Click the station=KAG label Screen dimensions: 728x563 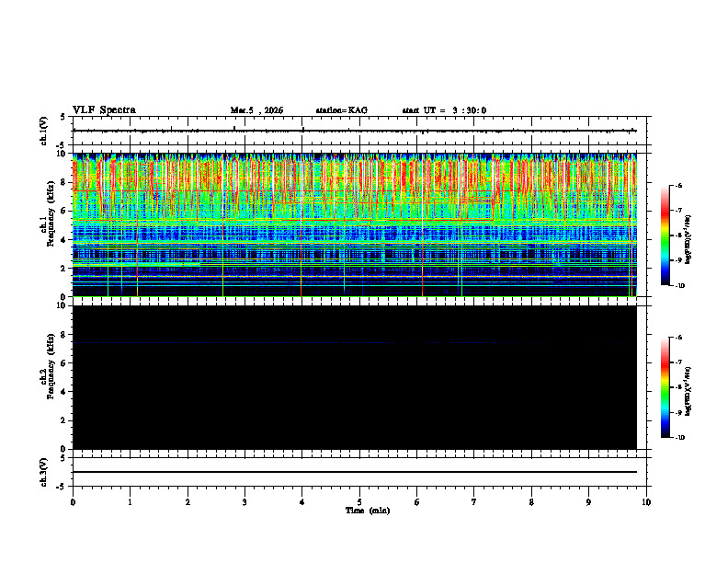pos(342,110)
